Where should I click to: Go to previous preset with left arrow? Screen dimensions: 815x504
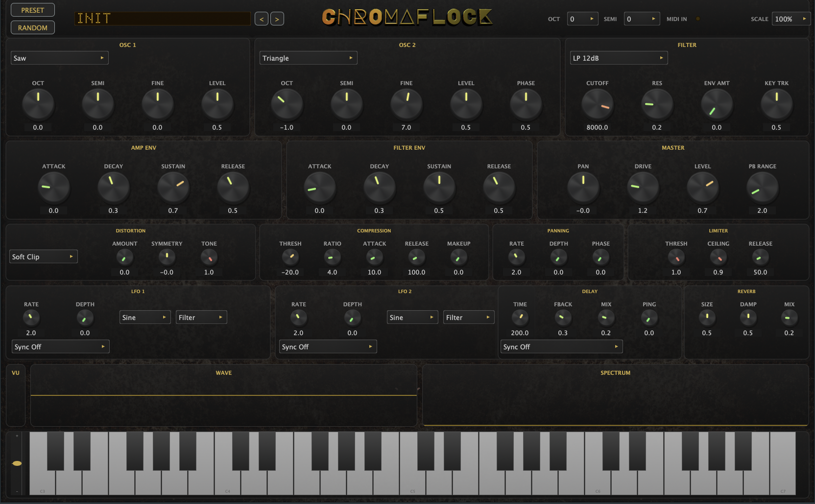[262, 19]
